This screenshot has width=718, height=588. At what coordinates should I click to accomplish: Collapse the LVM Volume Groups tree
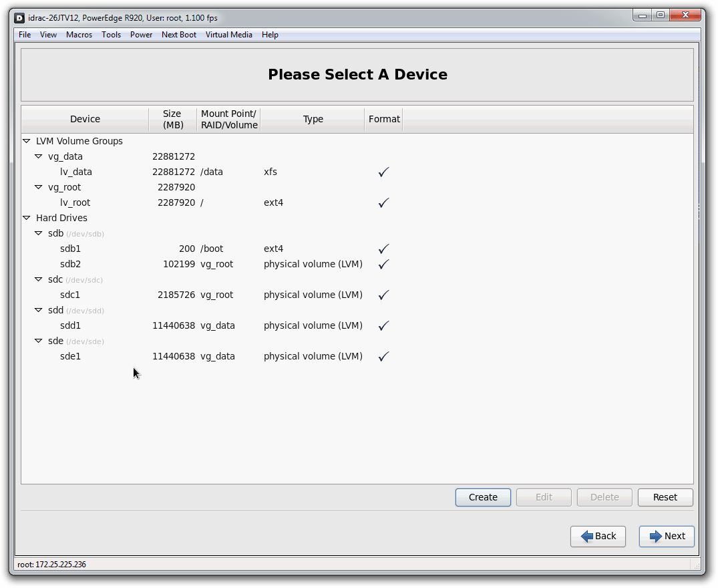pyautogui.click(x=27, y=142)
